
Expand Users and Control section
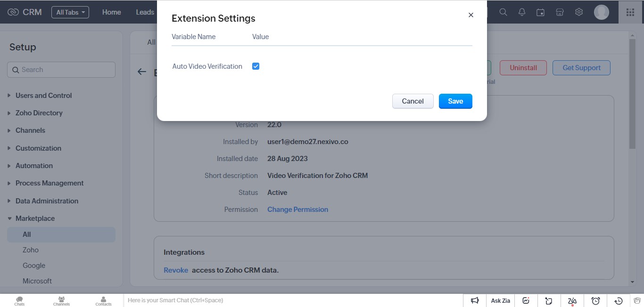pos(43,96)
